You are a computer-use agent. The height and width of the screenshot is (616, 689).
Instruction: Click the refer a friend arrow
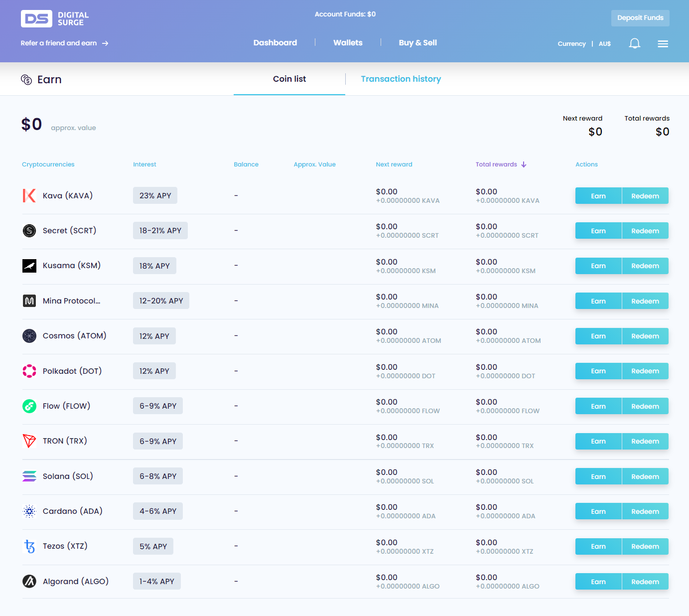105,43
